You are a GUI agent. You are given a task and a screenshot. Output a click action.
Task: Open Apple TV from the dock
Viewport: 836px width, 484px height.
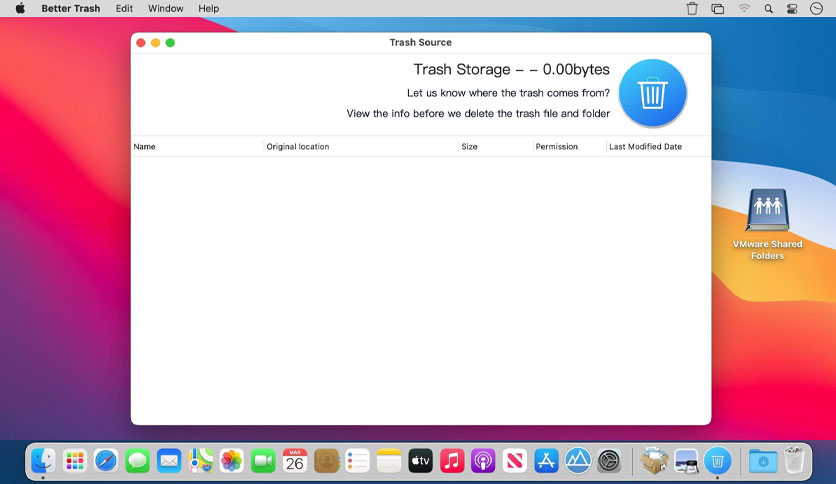pyautogui.click(x=421, y=461)
